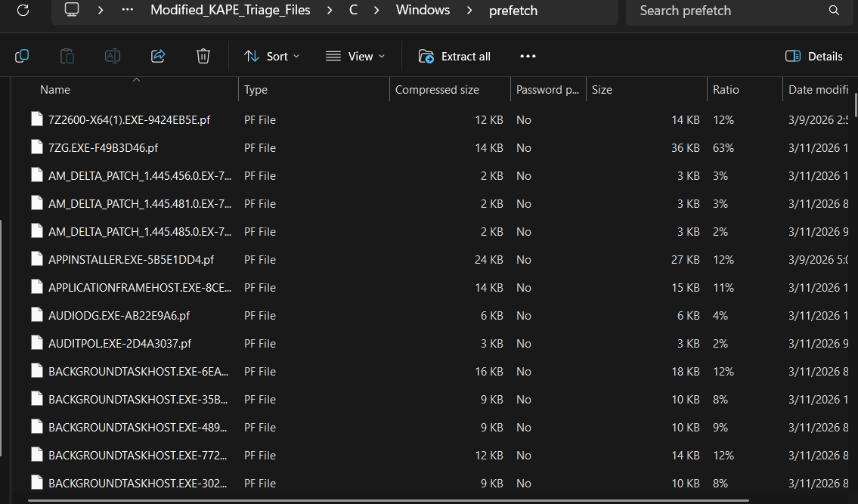This screenshot has width=858, height=504.
Task: Click the file icon of 7ZG.EXE-F49B3D46.pf
Action: [x=37, y=147]
